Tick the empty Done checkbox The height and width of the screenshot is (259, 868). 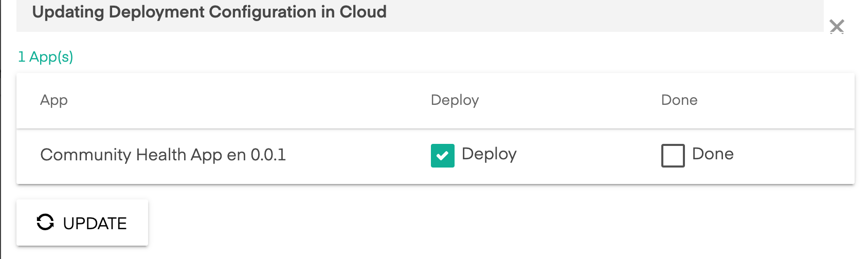673,155
